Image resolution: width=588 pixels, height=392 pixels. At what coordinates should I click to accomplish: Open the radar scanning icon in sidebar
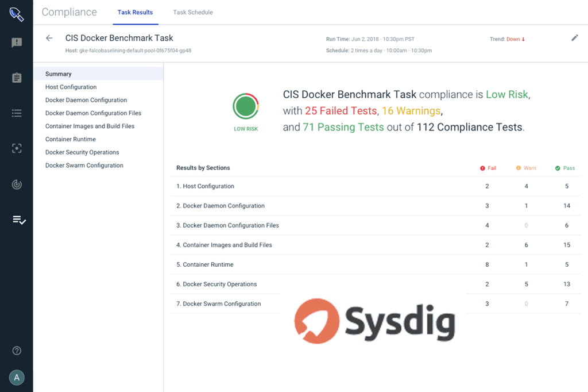pos(17,185)
